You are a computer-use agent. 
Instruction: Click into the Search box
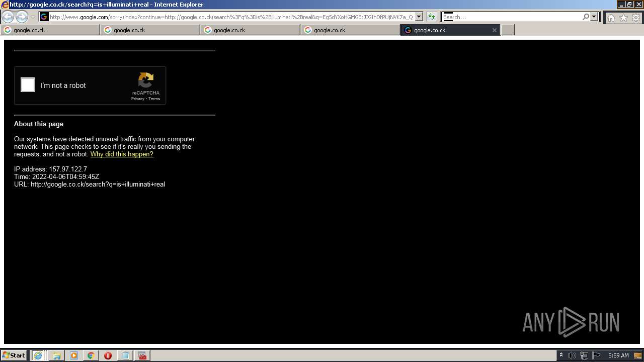coord(512,17)
